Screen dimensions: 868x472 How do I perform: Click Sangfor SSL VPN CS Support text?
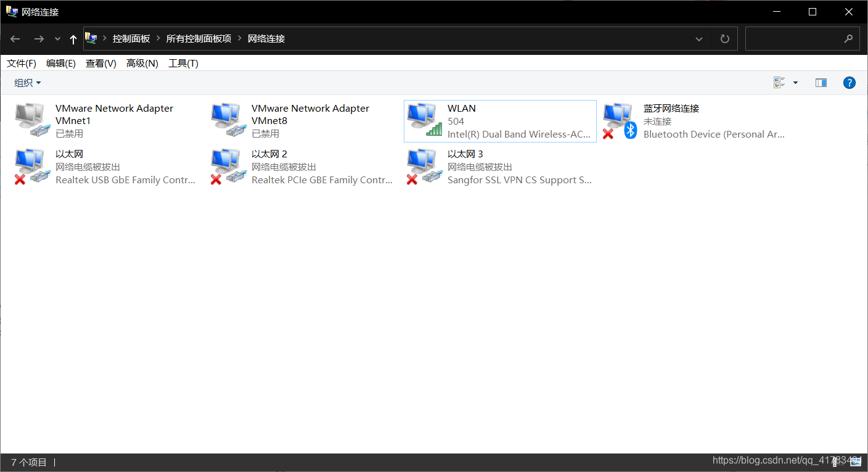tap(520, 180)
